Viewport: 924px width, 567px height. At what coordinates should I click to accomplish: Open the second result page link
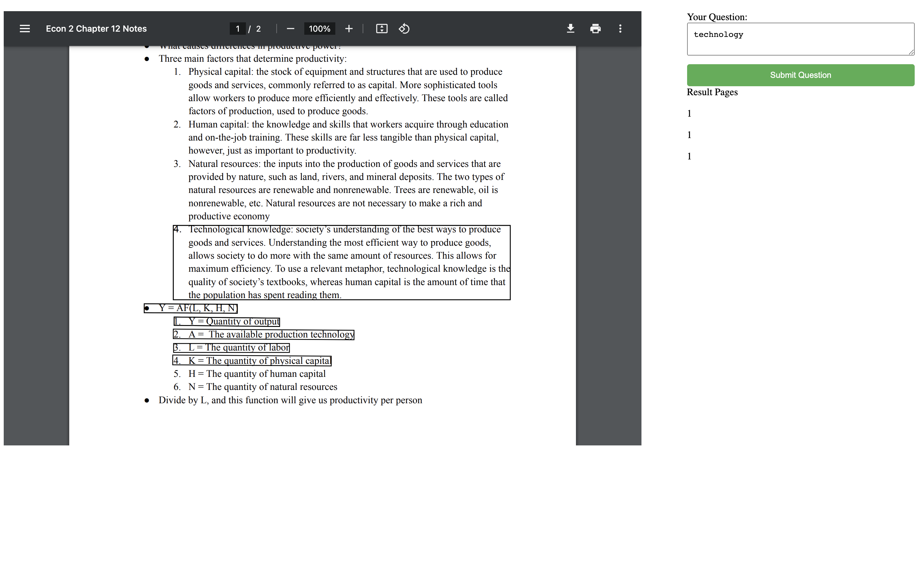(689, 135)
